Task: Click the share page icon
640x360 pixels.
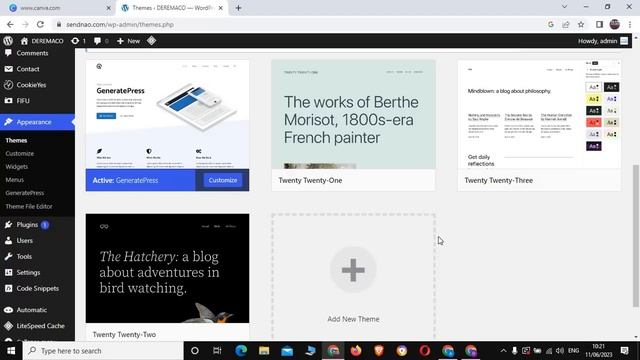Action: pos(566,24)
